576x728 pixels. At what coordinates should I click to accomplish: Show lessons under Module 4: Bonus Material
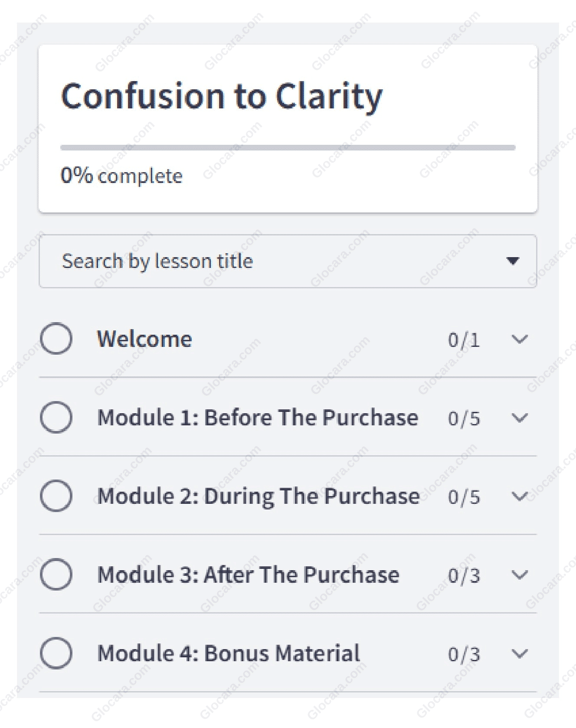click(x=519, y=654)
